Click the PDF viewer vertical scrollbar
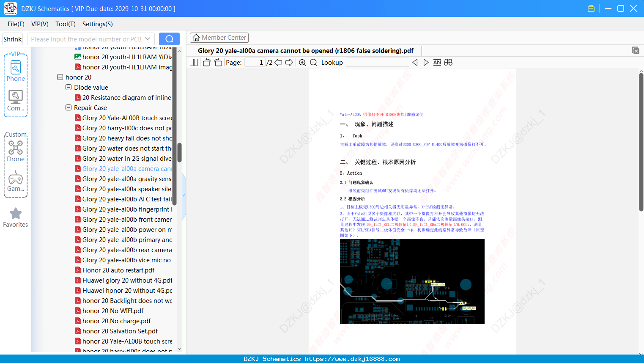This screenshot has width=644, height=363. click(x=641, y=142)
